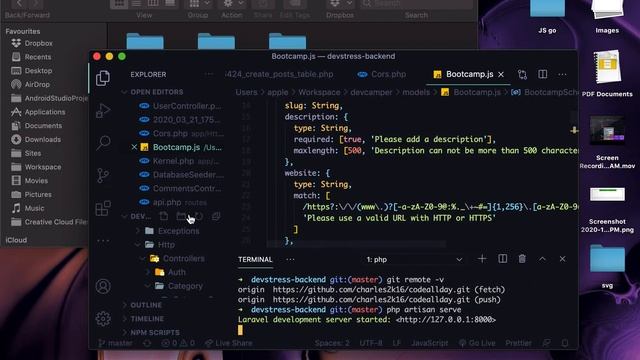
Task: Show additional activity bar views ellipsis
Action: coord(103,241)
